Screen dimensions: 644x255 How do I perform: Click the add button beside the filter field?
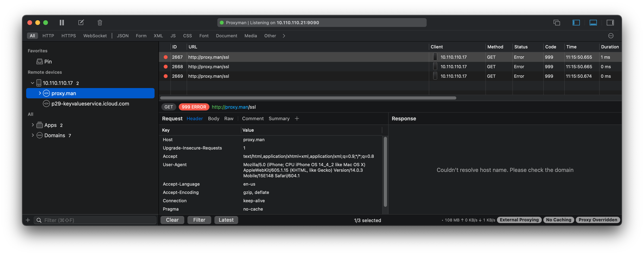tap(28, 220)
